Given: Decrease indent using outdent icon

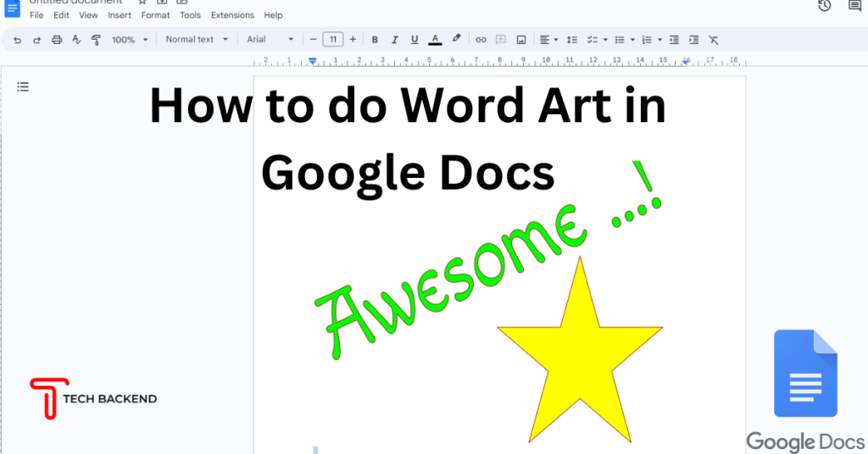Looking at the screenshot, I should pyautogui.click(x=674, y=40).
